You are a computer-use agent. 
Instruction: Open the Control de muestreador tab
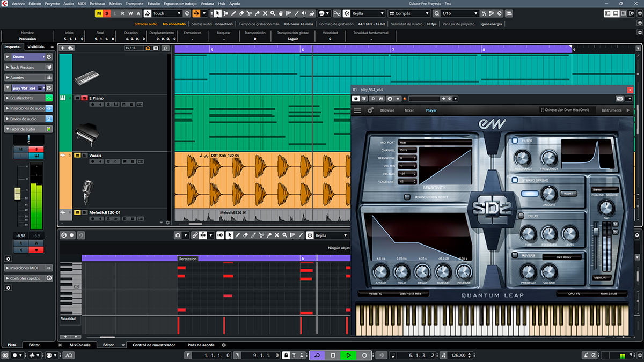tap(154, 345)
